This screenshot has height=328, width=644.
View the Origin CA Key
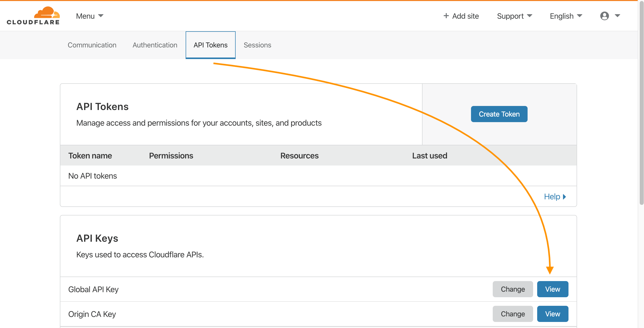pyautogui.click(x=553, y=314)
